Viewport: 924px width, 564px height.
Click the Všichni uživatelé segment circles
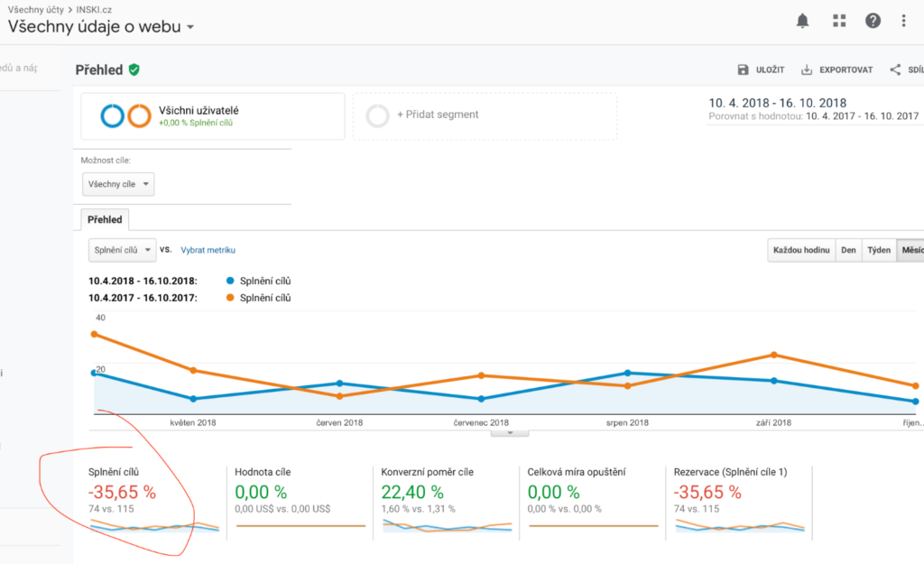pyautogui.click(x=125, y=116)
